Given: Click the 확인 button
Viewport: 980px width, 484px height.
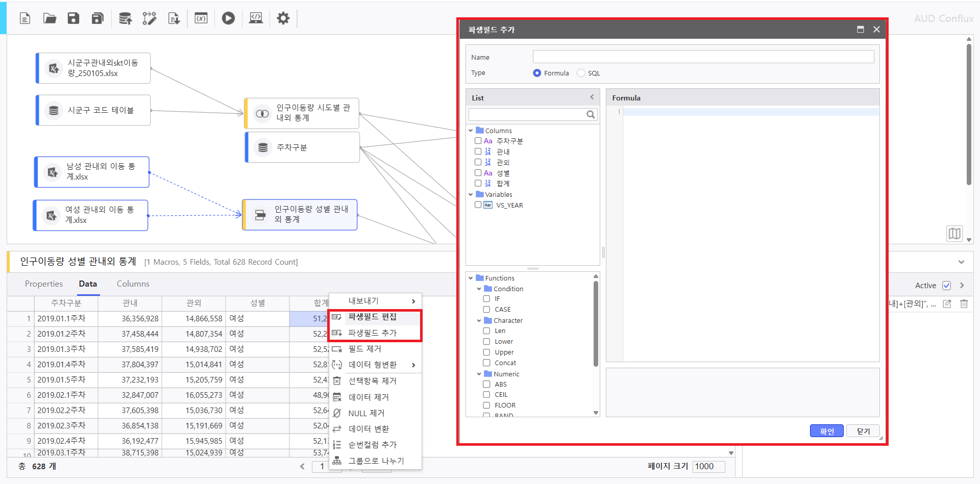Looking at the screenshot, I should click(826, 431).
